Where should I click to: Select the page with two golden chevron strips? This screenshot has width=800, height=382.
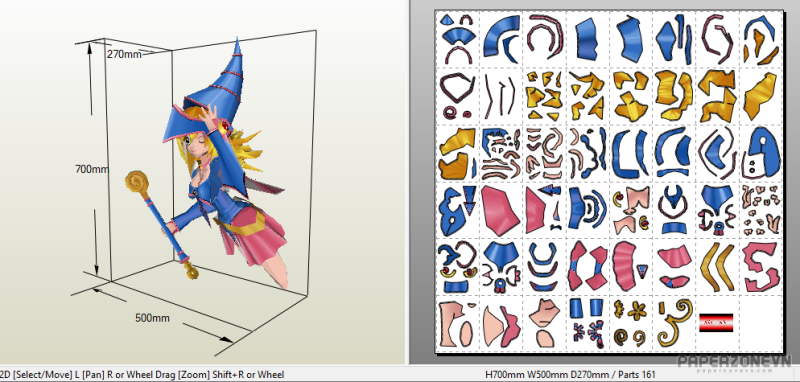point(717,266)
